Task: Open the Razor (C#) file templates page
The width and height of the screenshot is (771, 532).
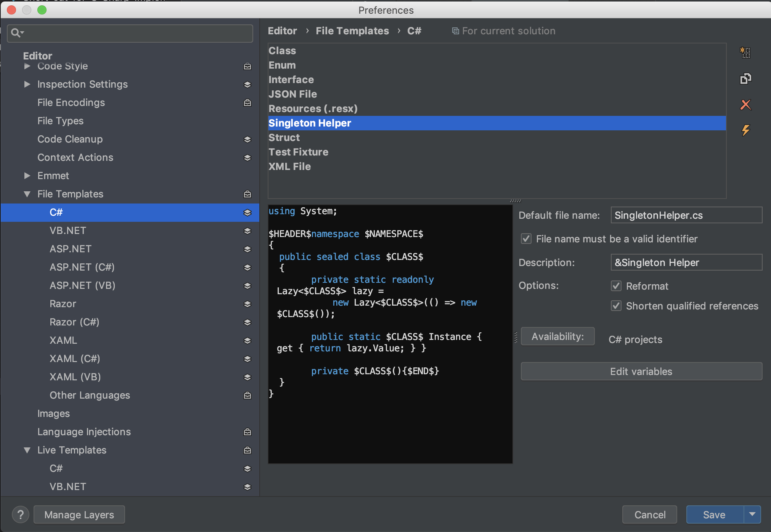Action: (x=74, y=322)
